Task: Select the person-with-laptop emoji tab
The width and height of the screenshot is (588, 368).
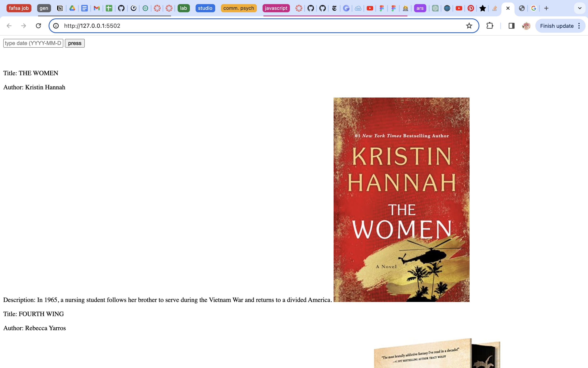Action: (x=405, y=8)
